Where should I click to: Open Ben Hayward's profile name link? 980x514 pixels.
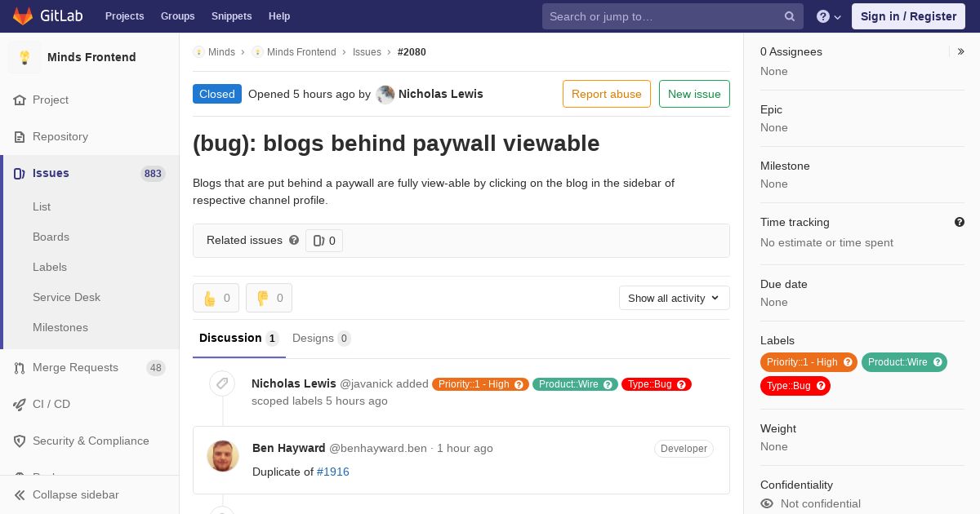click(x=289, y=448)
